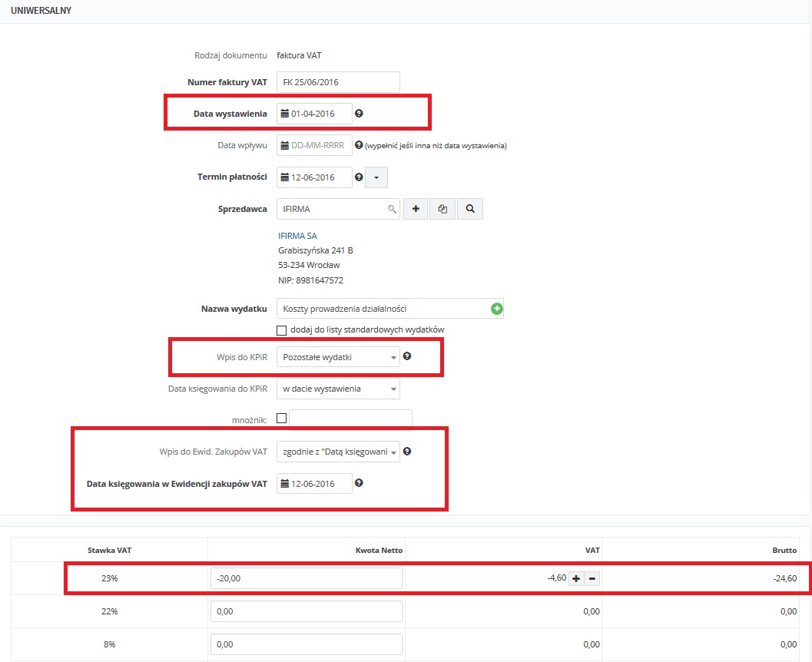Check dodaj do listy standardowych wydatków

[x=282, y=330]
